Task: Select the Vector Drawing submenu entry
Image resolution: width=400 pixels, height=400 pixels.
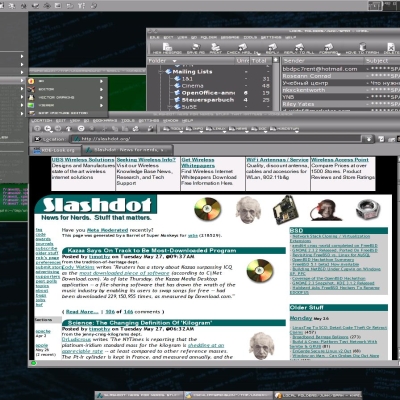Action: pyautogui.click(x=67, y=97)
